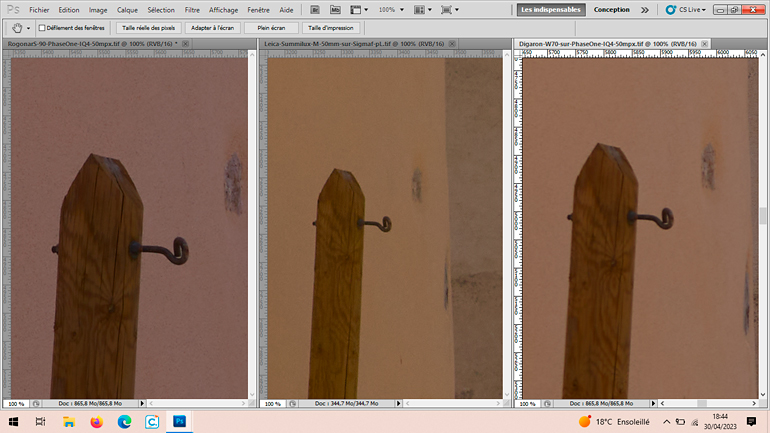Show more workspaces with double chevron
Screen dimensions: 770x433
pyautogui.click(x=644, y=10)
